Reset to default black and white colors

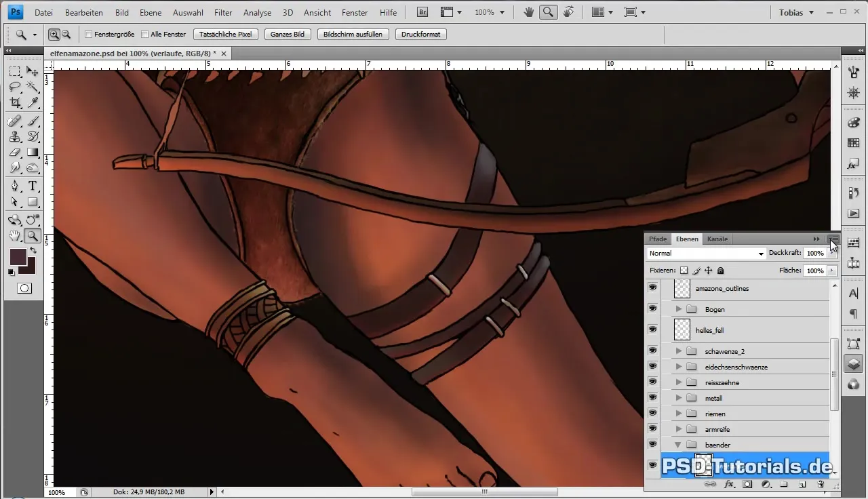pyautogui.click(x=12, y=272)
